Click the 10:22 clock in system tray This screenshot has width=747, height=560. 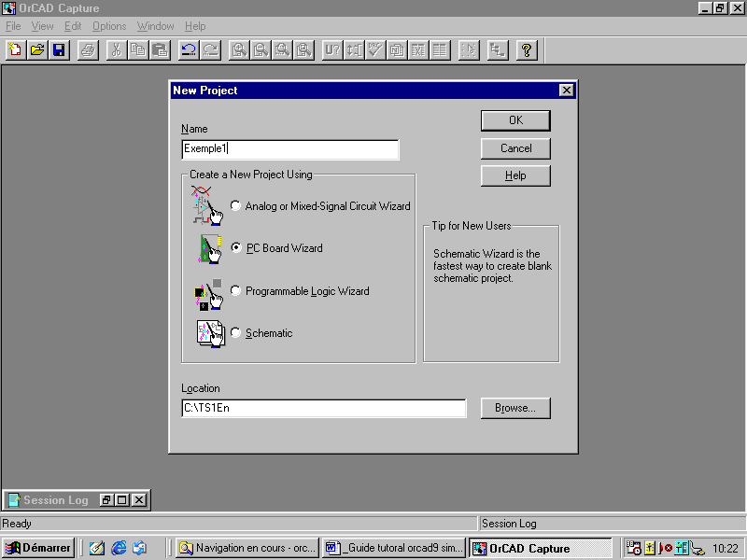pos(726,549)
